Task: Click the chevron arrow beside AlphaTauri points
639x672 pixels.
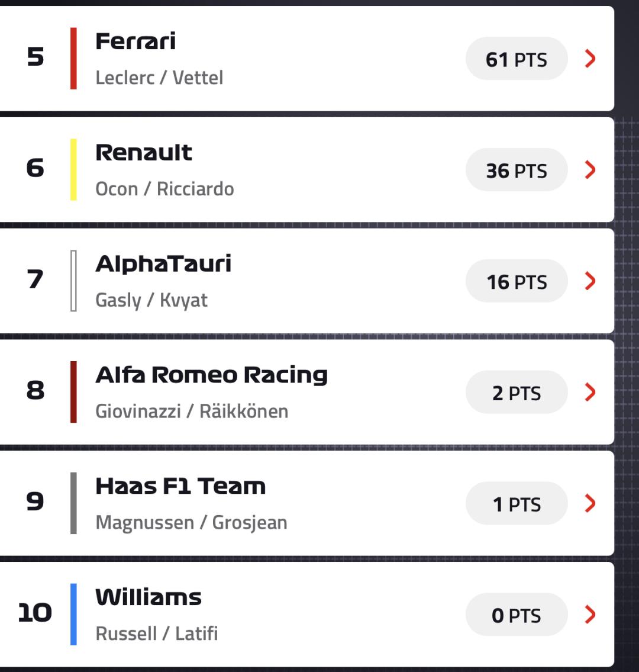Action: click(590, 281)
